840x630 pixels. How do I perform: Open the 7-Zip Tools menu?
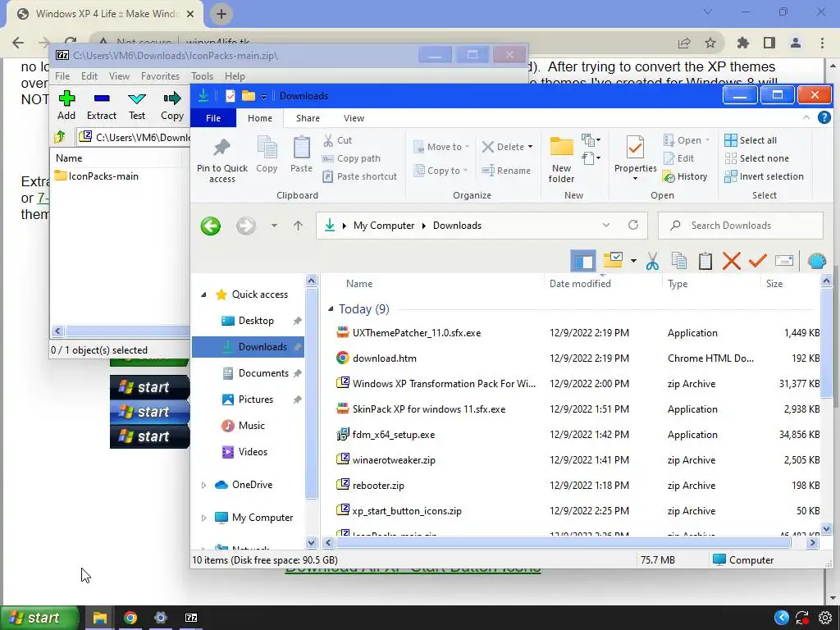[x=203, y=76]
